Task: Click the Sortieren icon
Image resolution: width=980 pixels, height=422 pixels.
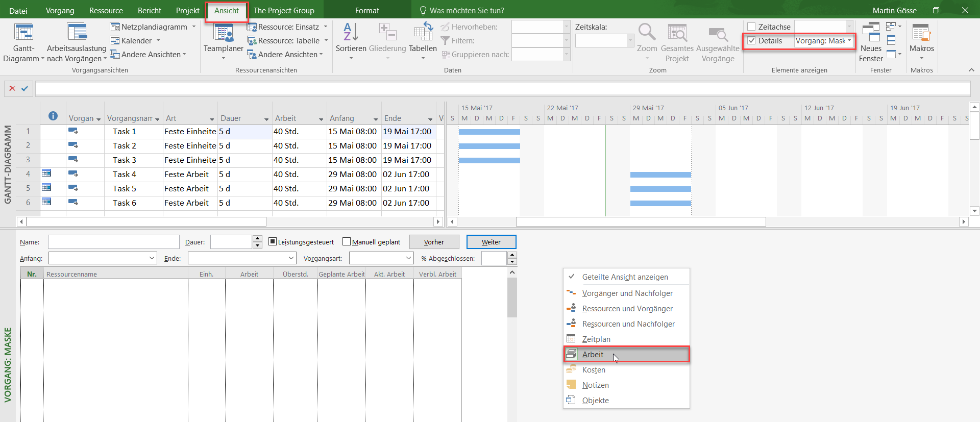Action: [x=351, y=33]
